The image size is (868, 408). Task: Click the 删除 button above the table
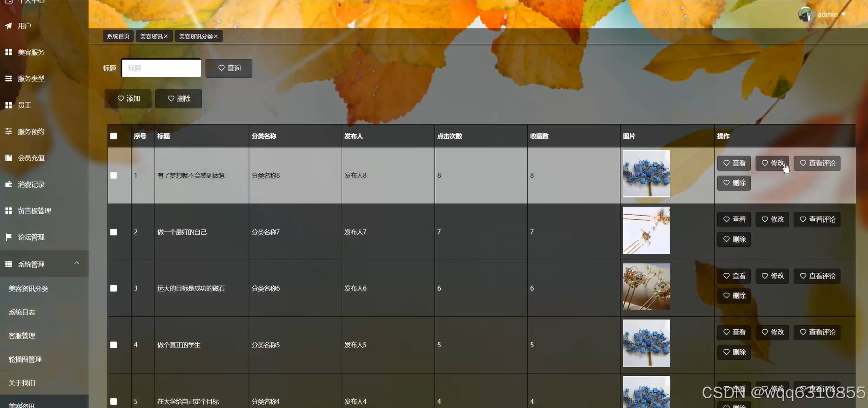point(179,99)
